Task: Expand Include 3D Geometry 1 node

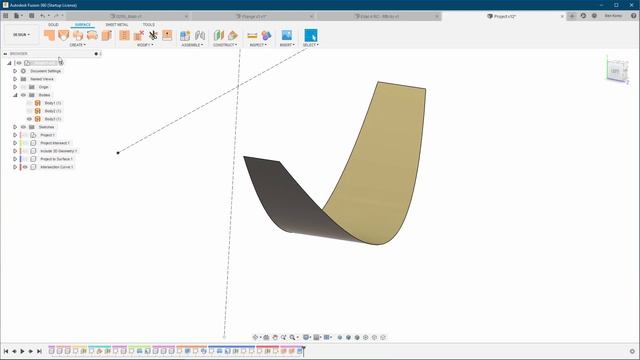Action: click(15, 151)
